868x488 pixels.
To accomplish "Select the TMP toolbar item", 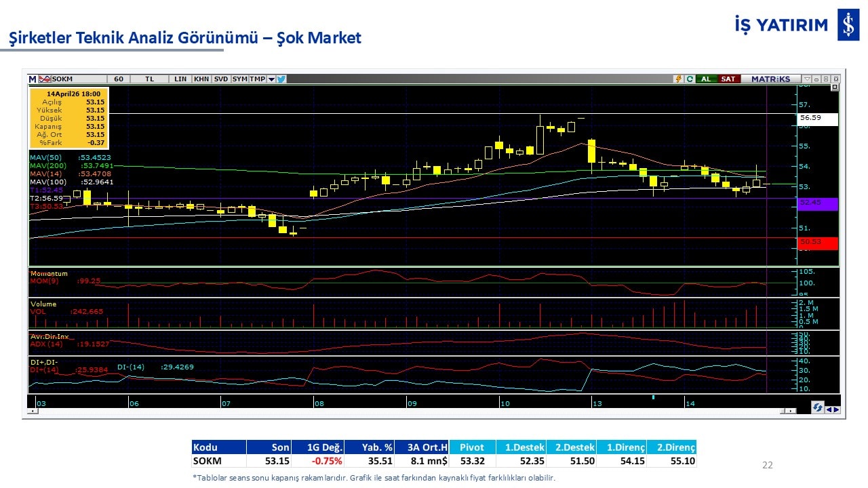I will [257, 79].
